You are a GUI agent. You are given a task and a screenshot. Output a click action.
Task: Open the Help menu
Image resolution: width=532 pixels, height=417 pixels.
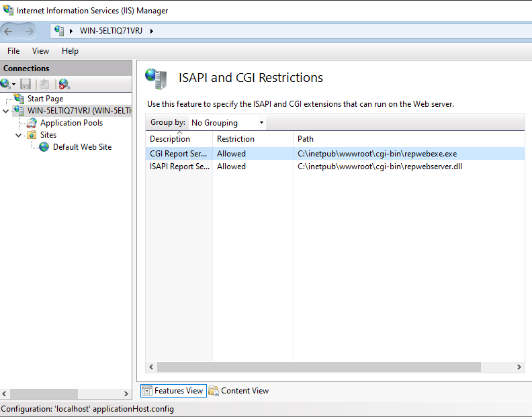[x=70, y=51]
